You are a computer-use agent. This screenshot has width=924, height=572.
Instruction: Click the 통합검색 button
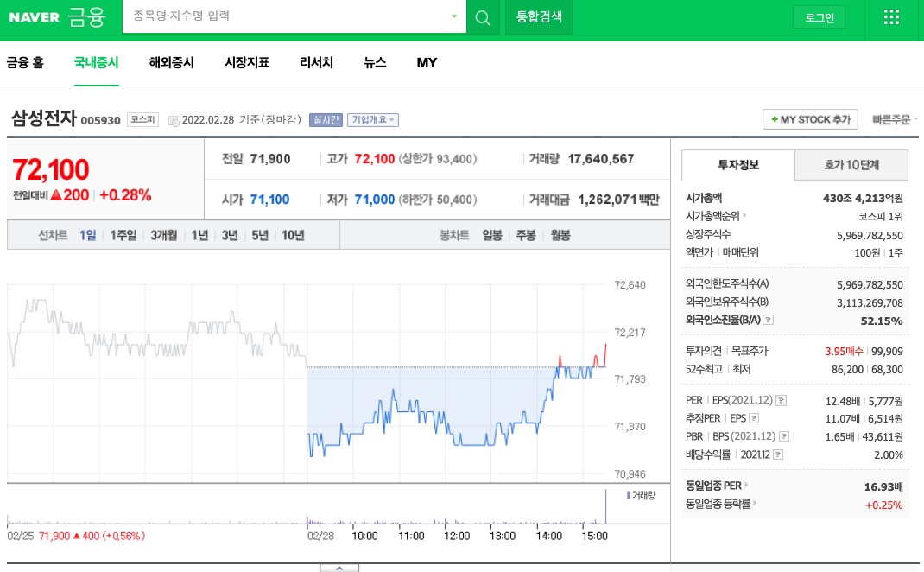tap(539, 17)
